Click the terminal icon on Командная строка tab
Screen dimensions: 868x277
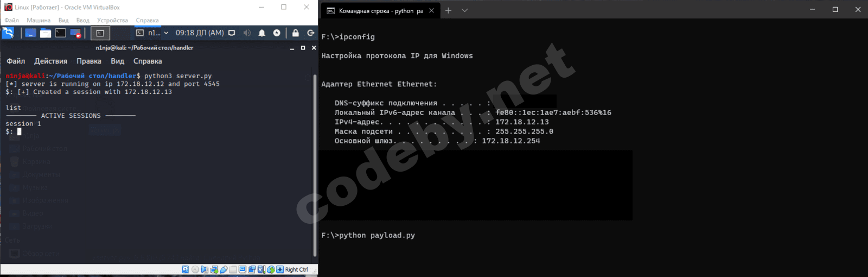(331, 11)
